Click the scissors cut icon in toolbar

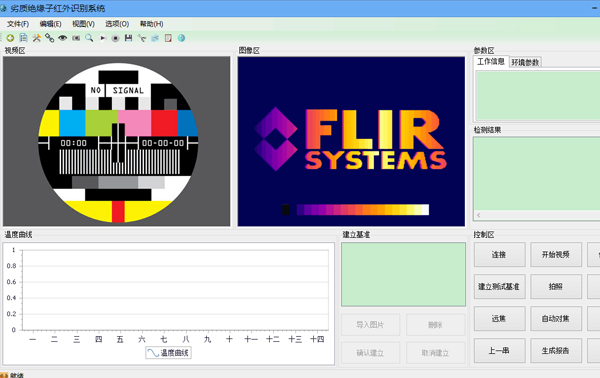(142, 38)
